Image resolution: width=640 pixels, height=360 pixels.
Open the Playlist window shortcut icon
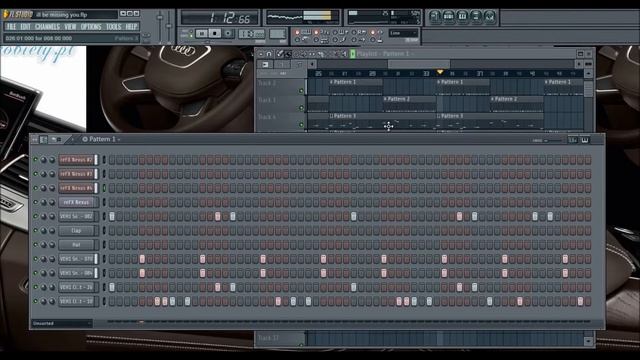point(435,17)
